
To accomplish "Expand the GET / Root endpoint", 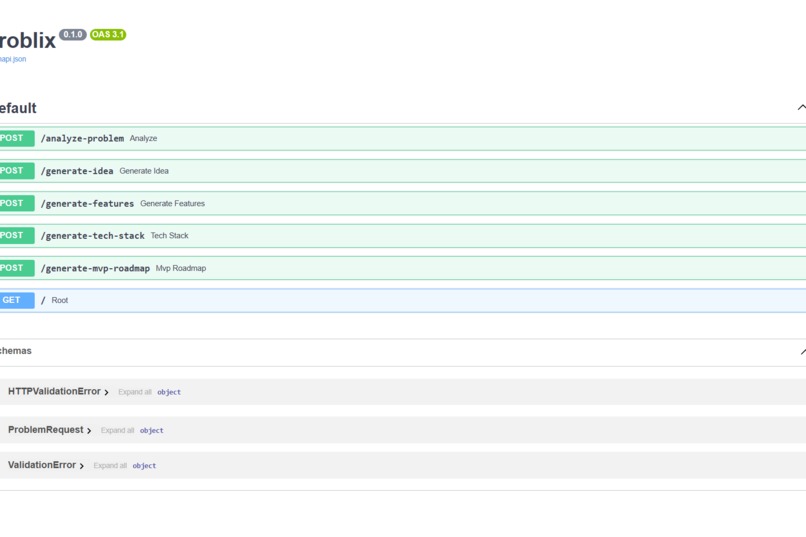I will coord(403,300).
